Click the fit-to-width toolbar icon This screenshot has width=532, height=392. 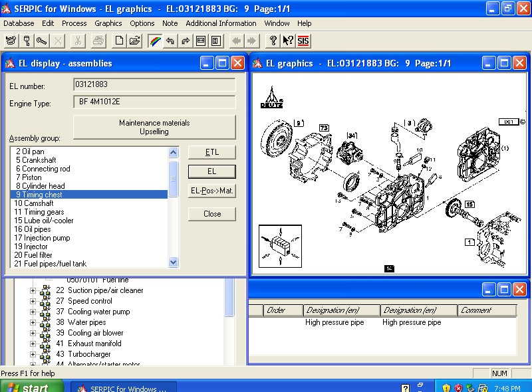click(201, 41)
